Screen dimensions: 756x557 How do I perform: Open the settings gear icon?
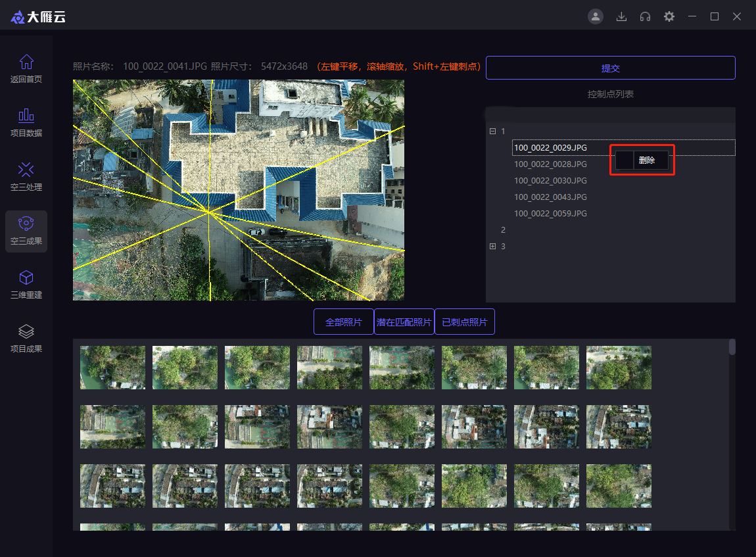[669, 16]
